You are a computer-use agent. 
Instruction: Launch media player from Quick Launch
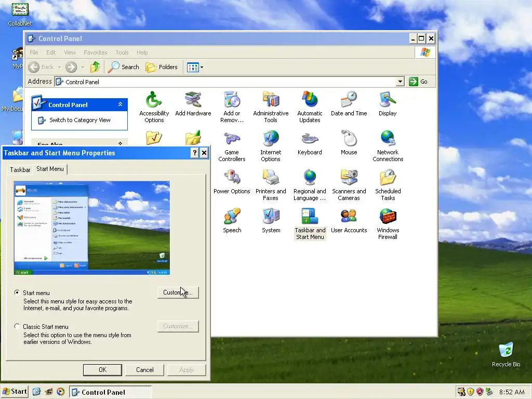[60, 392]
